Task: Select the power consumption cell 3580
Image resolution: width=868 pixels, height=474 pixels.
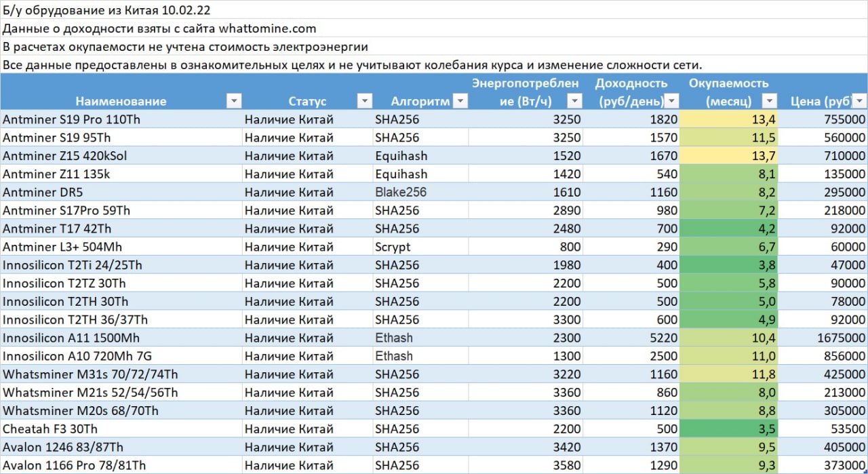Action: point(526,466)
